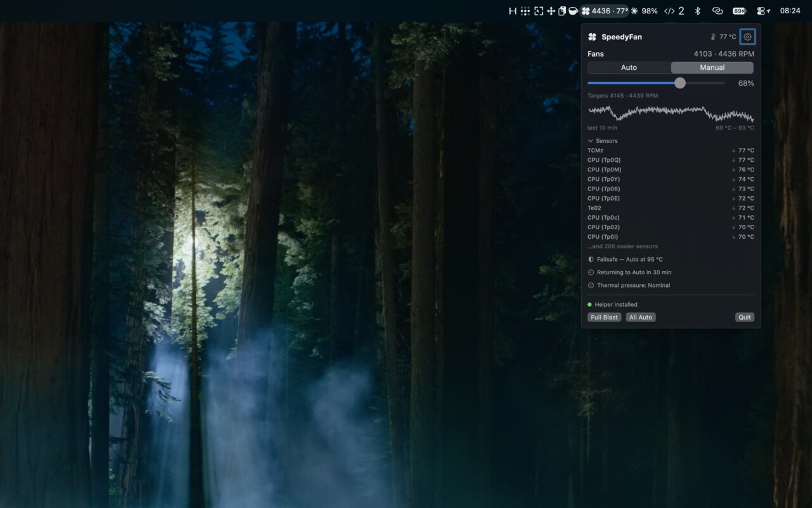Click the H-shaped spacer menu bar icon
This screenshot has height=508, width=812.
[x=513, y=11]
